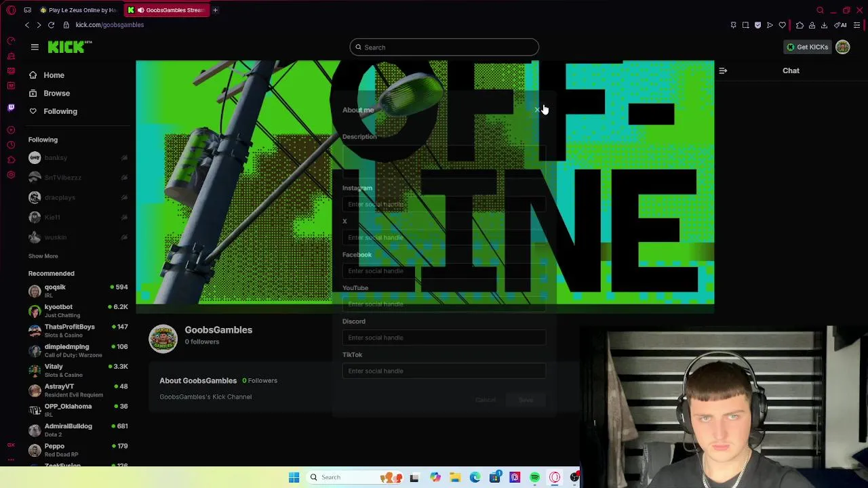Viewport: 868px width, 488px height.
Task: Open browser extensions puzzle icon
Action: (x=800, y=25)
